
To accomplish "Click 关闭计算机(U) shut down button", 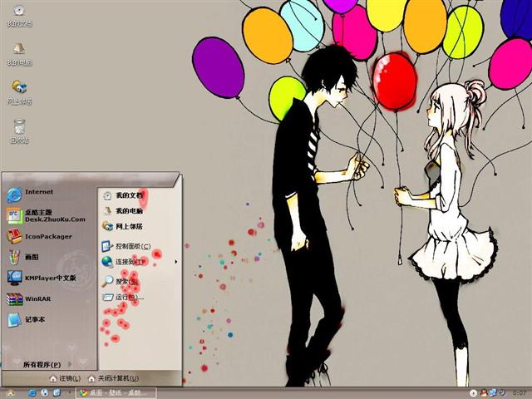I will click(x=113, y=378).
